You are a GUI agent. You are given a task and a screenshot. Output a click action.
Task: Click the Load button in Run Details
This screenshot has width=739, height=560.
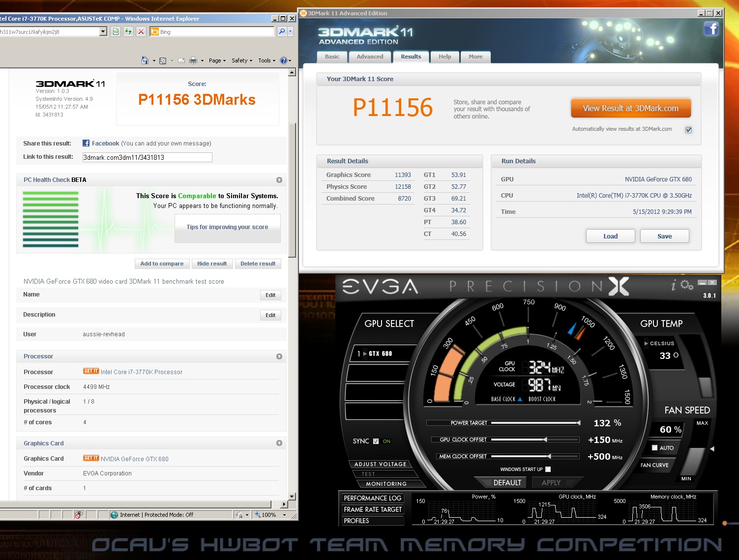610,236
